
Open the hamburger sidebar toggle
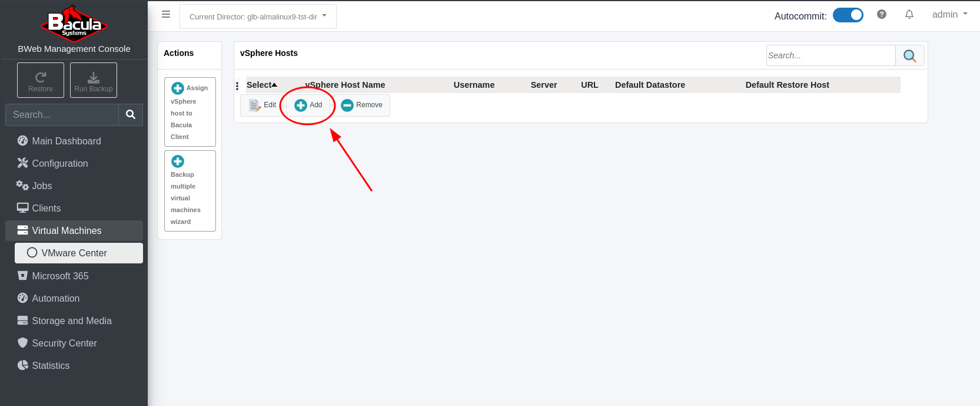coord(166,14)
